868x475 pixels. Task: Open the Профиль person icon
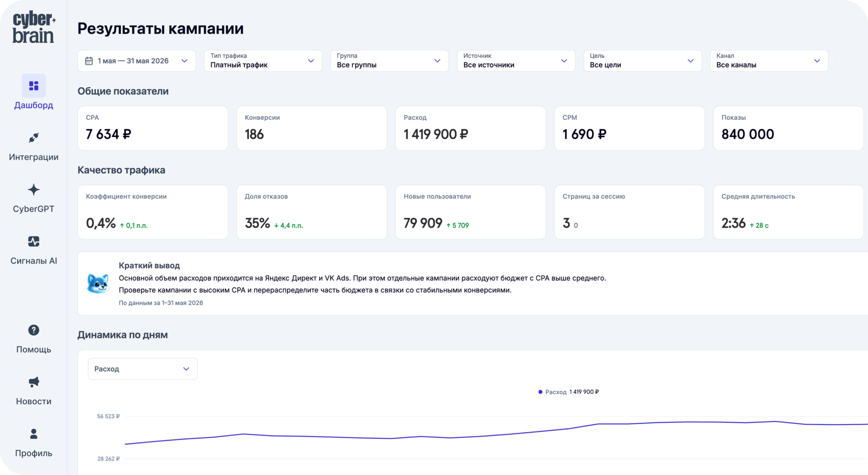pyautogui.click(x=34, y=434)
